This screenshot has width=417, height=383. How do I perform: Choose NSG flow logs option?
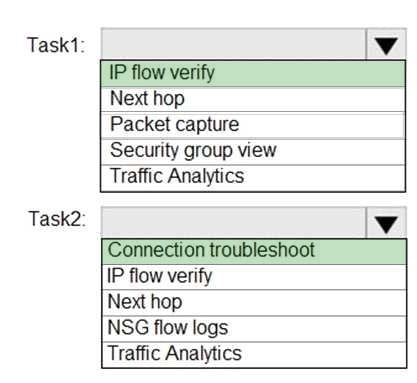tap(254, 328)
